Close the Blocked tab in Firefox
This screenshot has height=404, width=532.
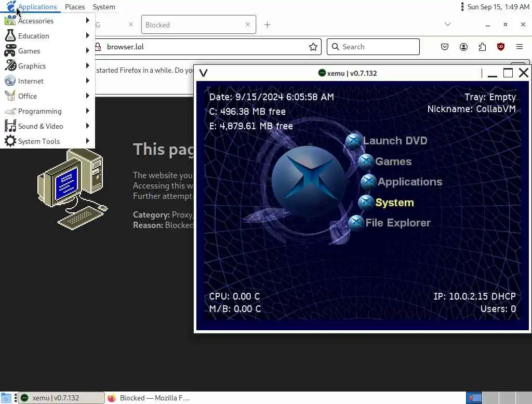point(248,24)
